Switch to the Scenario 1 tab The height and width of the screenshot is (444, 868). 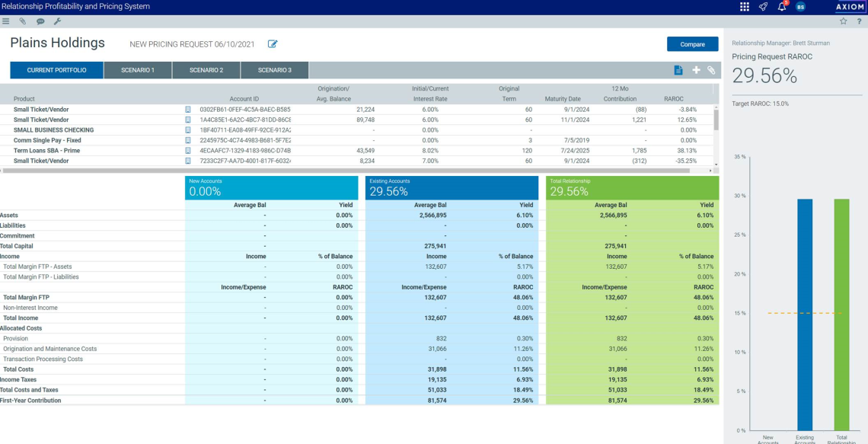(138, 69)
